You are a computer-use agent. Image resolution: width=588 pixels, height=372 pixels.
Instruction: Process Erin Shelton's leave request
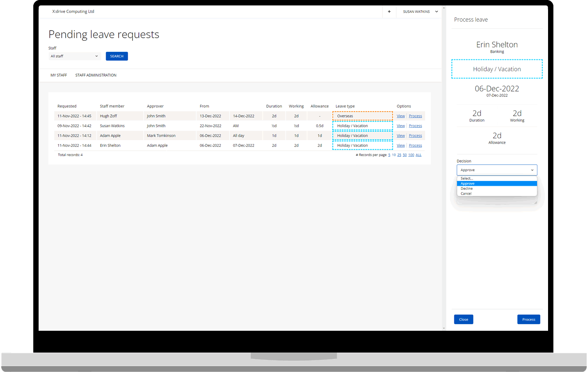415,145
